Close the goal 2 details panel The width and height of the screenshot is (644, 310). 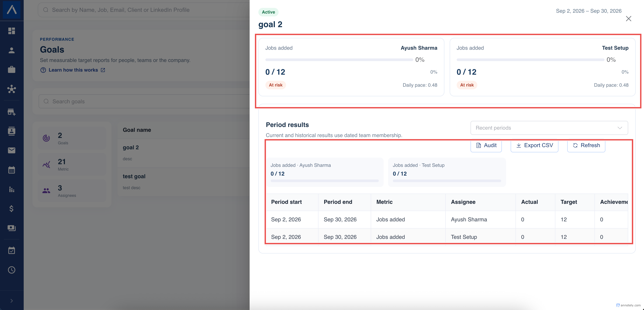pyautogui.click(x=628, y=19)
